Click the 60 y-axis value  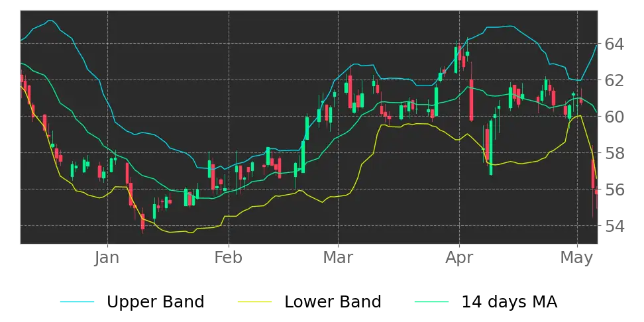[614, 117]
